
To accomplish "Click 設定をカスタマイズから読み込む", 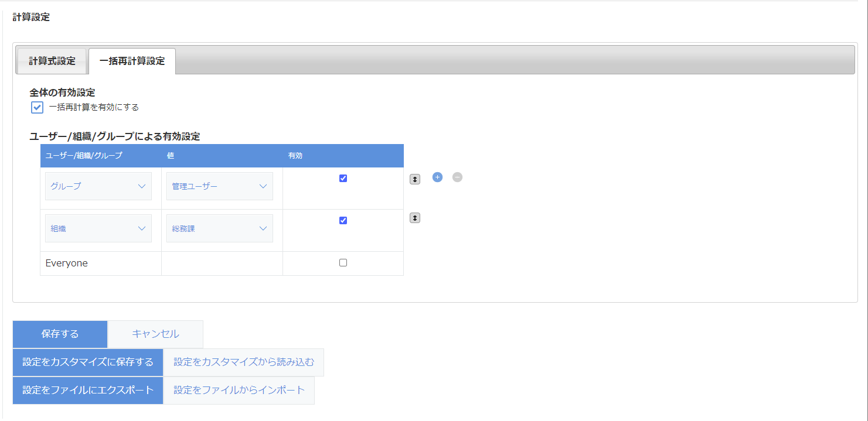I will tap(244, 362).
